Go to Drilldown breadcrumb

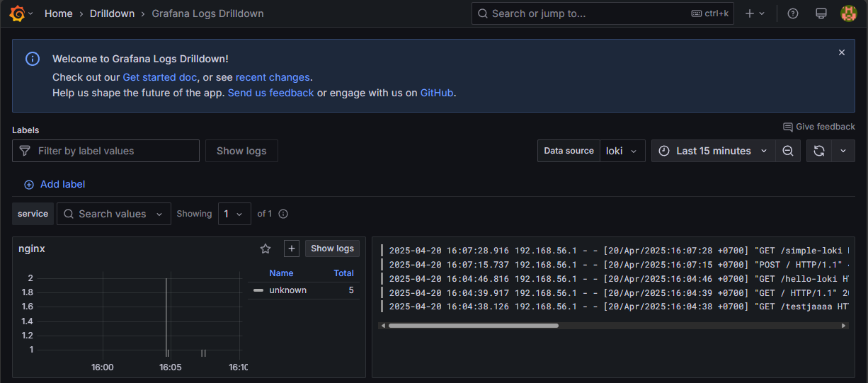tap(112, 13)
